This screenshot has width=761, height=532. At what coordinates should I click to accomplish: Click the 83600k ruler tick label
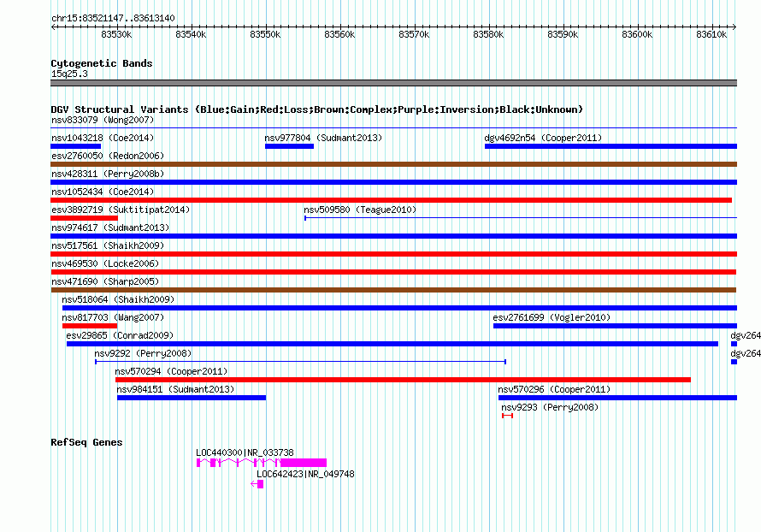point(637,34)
